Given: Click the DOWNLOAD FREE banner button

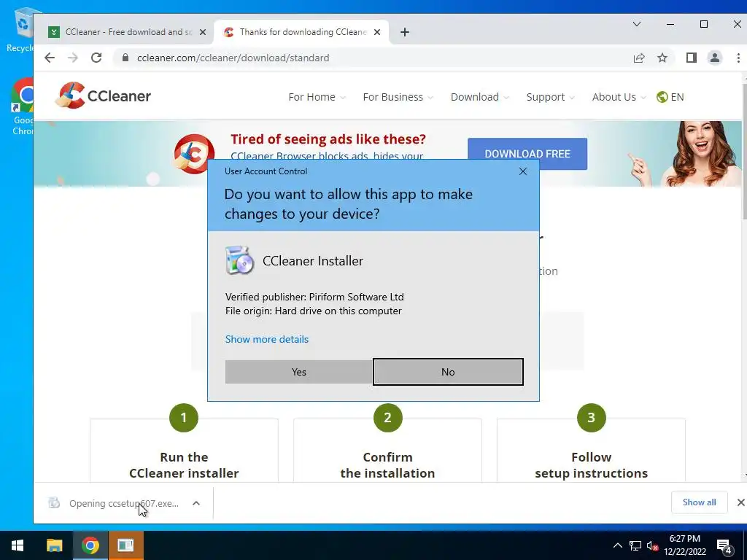Looking at the screenshot, I should tap(527, 154).
